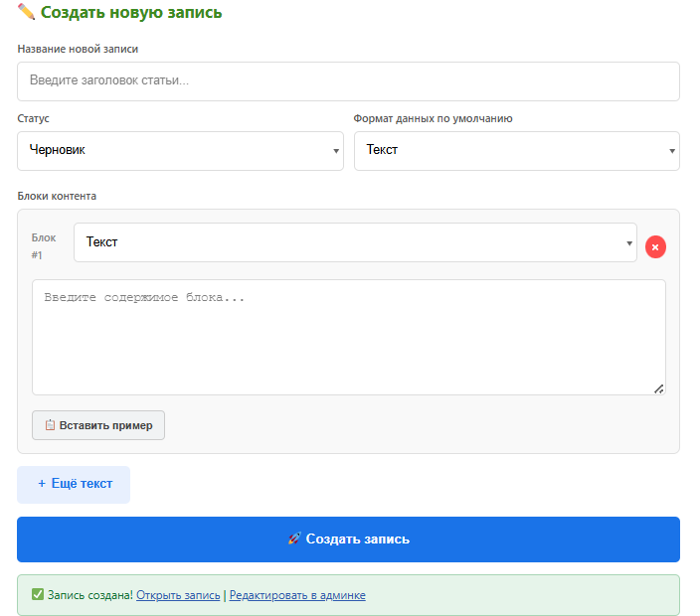Click the Название новой записи label
The image size is (700, 616).
[x=78, y=49]
